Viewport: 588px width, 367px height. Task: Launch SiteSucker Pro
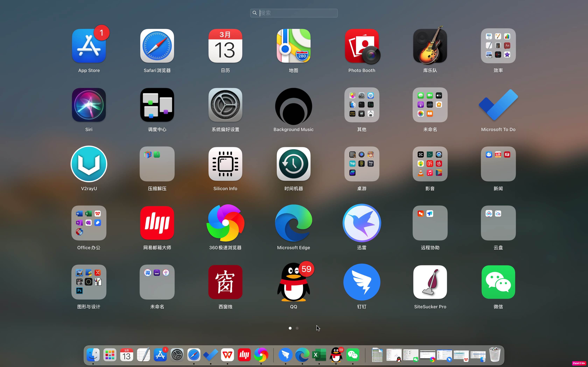click(430, 282)
